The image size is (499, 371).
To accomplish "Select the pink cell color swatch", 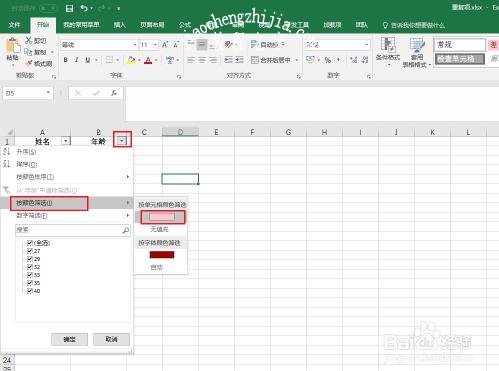I will tap(162, 217).
